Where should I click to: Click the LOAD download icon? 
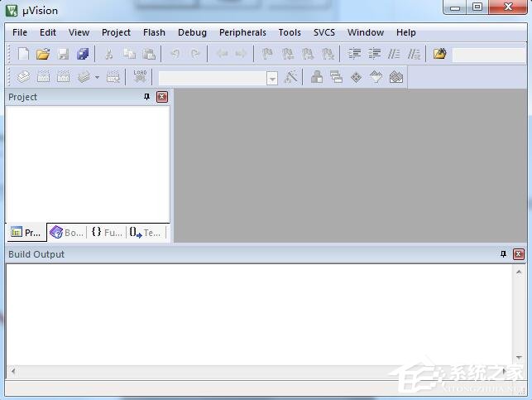(140, 77)
